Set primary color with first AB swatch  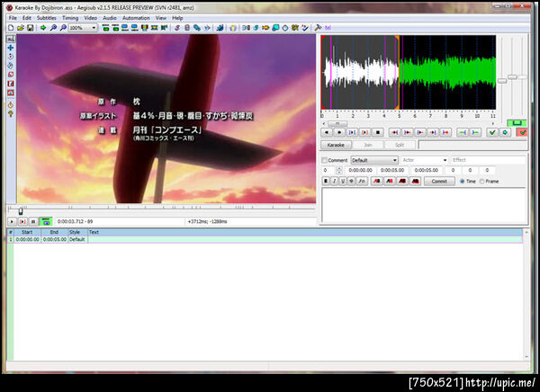(x=377, y=181)
